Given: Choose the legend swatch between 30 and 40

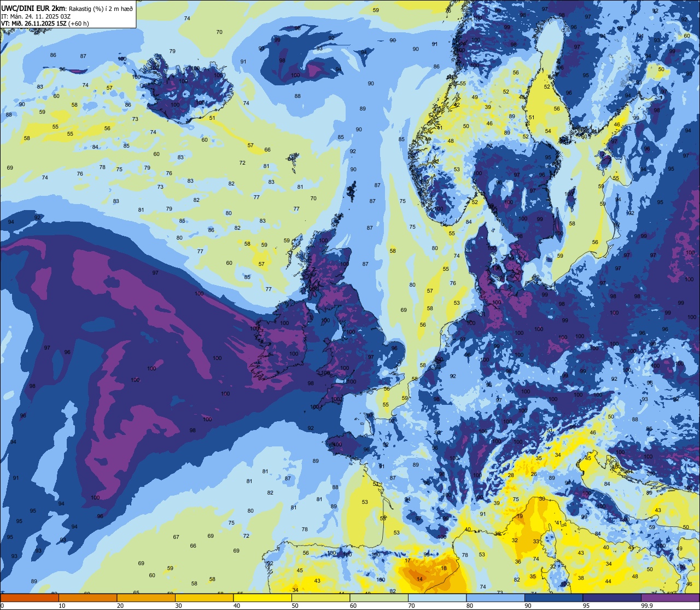Looking at the screenshot, I should tap(204, 597).
